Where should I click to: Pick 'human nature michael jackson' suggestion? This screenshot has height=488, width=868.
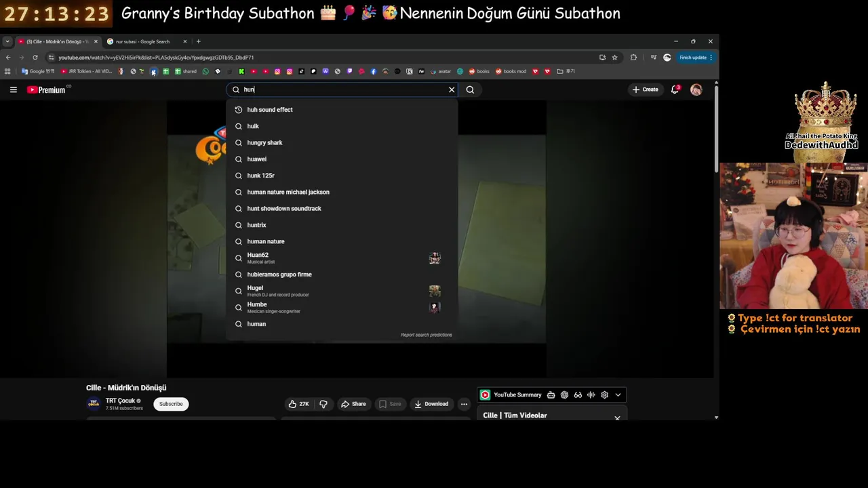[x=342, y=192]
